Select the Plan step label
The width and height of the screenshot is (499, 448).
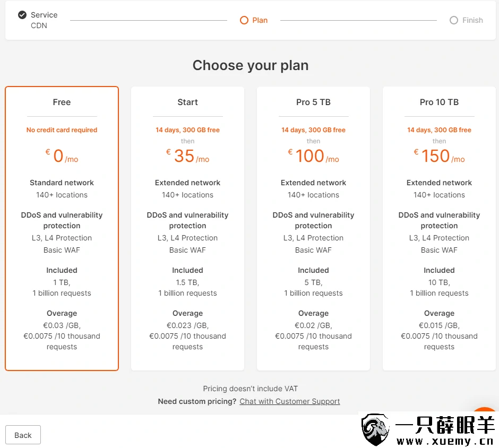click(x=260, y=20)
